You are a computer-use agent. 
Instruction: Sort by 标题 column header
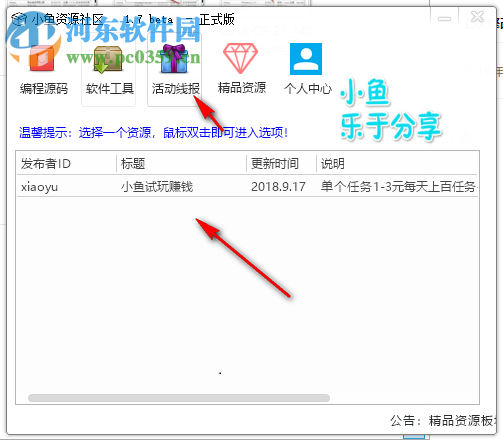181,164
